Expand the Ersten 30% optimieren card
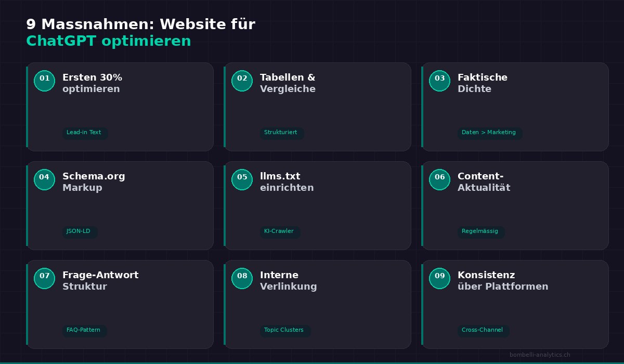Image resolution: width=624 pixels, height=364 pixels. point(120,107)
